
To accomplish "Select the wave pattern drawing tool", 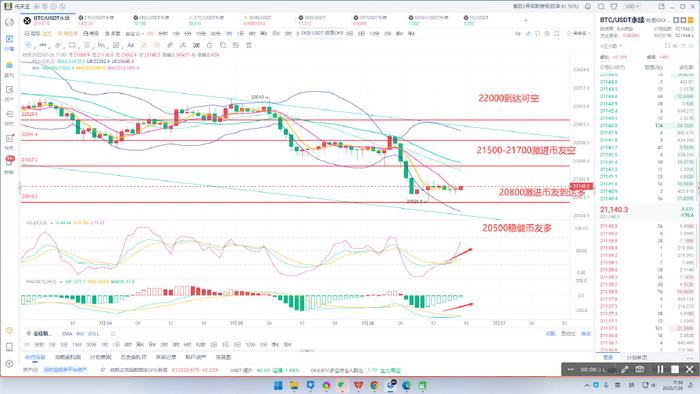I will [101, 45].
